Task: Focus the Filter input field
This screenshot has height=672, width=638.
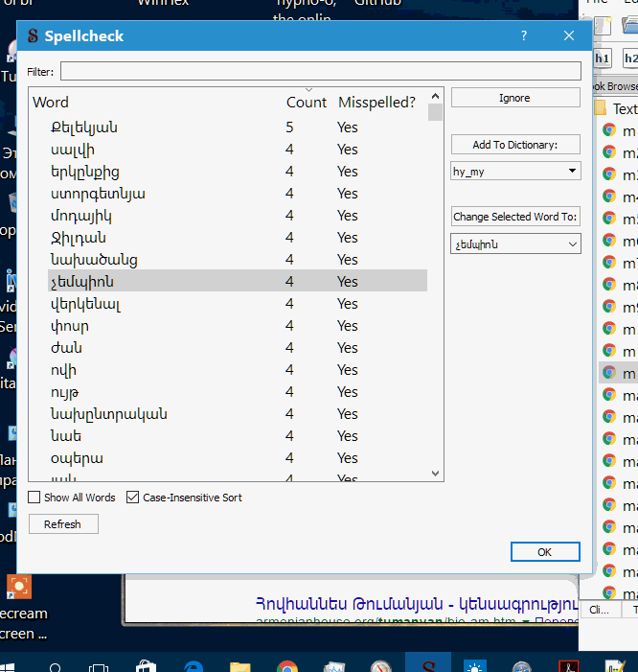Action: pyautogui.click(x=320, y=71)
